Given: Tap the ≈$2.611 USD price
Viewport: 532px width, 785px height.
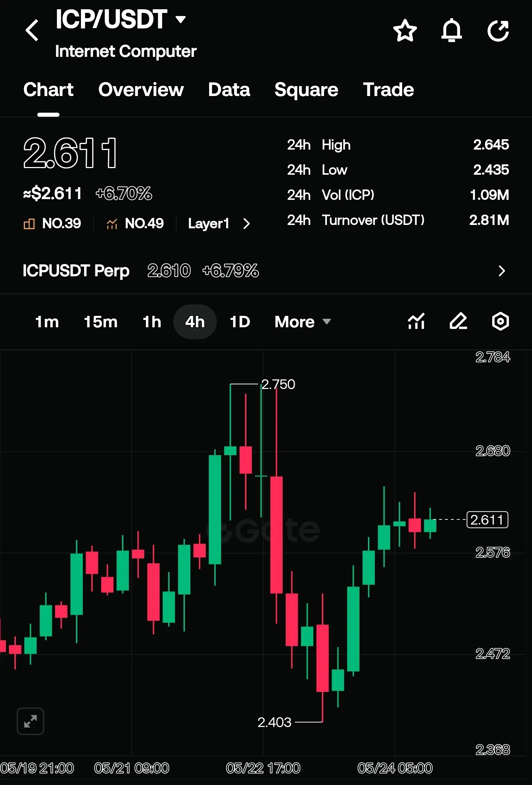Looking at the screenshot, I should [x=52, y=193].
